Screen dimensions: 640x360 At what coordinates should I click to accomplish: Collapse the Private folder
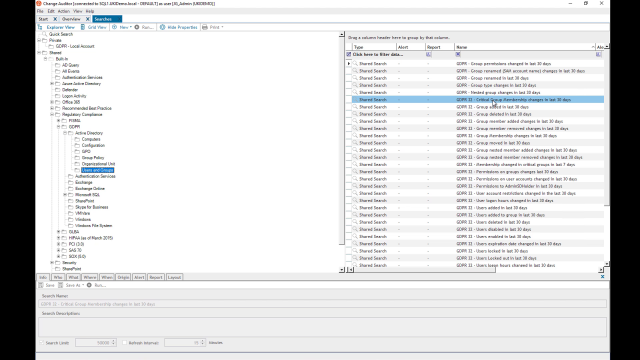tap(39, 40)
